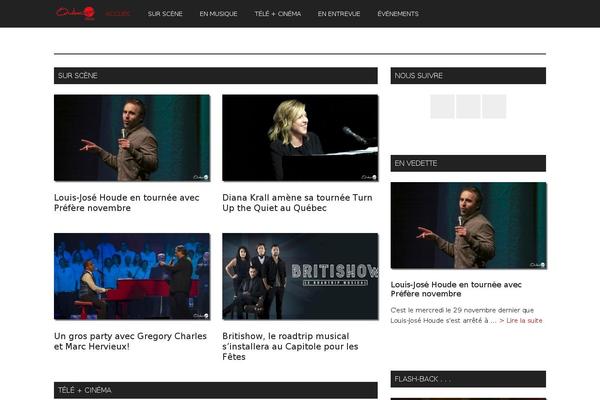
Task: Click the Nous Suivre section header
Action: coord(468,75)
